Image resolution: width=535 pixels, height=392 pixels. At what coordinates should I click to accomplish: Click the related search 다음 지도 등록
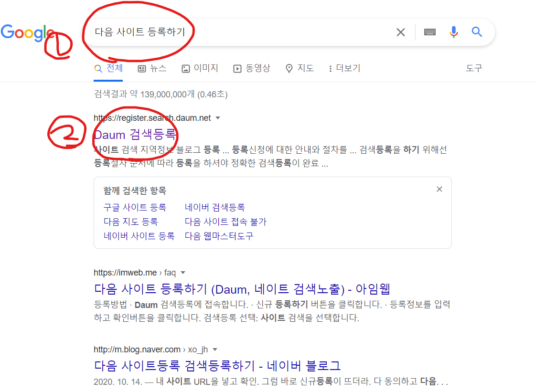click(131, 222)
